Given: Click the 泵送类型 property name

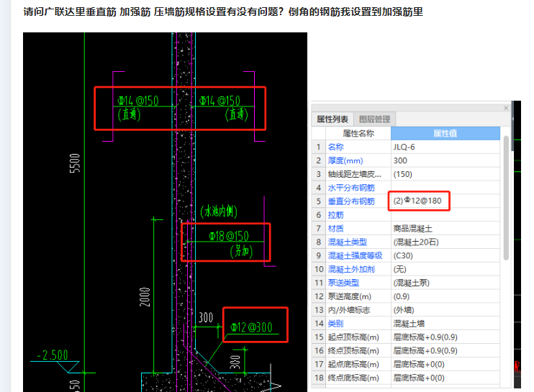Looking at the screenshot, I should click(343, 283).
